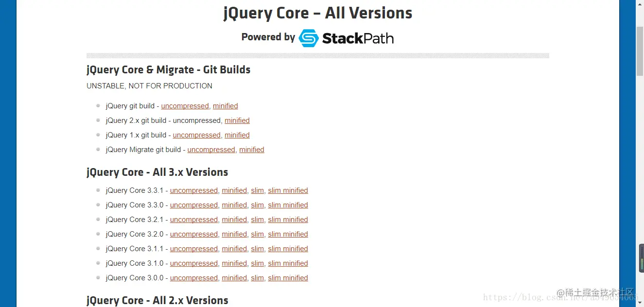This screenshot has height=307, width=644.
Task: Open jQuery Core 3.3.0 minified link
Action: [234, 205]
